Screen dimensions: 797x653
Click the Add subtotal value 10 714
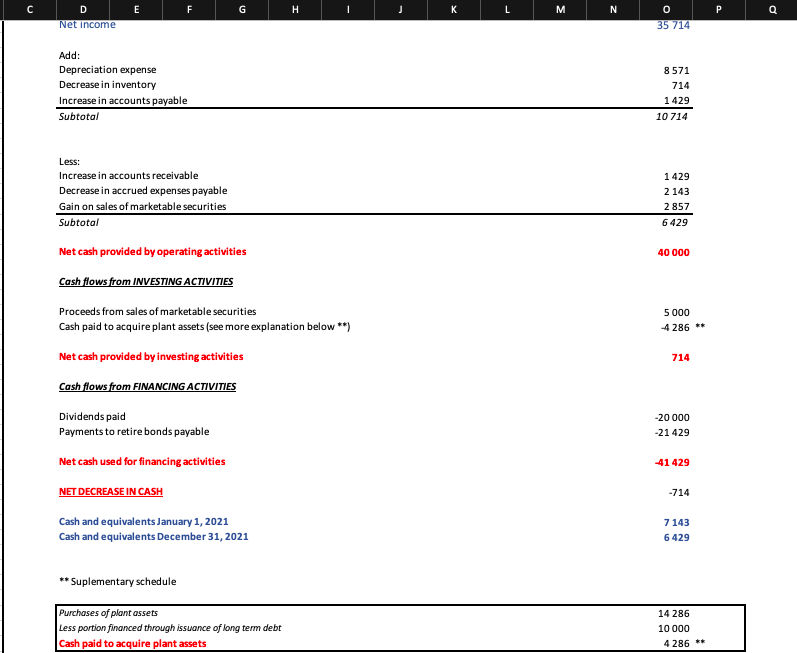671,116
